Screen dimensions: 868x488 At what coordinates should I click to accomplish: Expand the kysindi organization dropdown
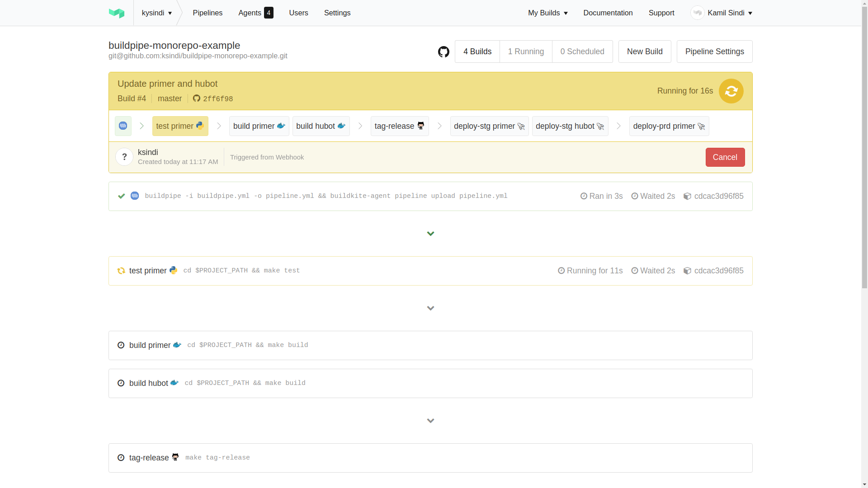(157, 13)
